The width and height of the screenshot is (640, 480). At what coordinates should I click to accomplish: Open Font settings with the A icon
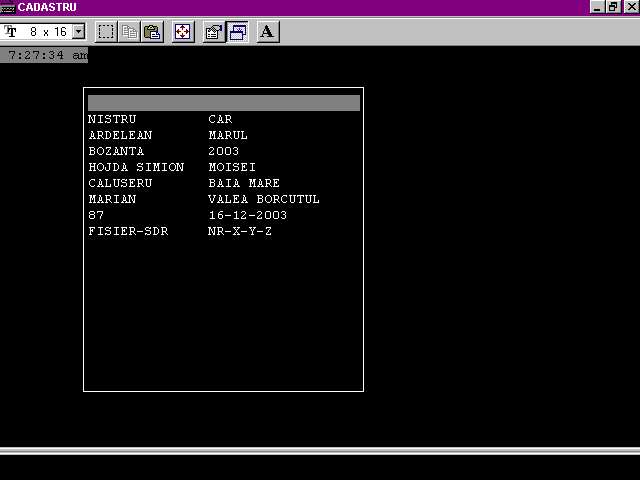[267, 32]
